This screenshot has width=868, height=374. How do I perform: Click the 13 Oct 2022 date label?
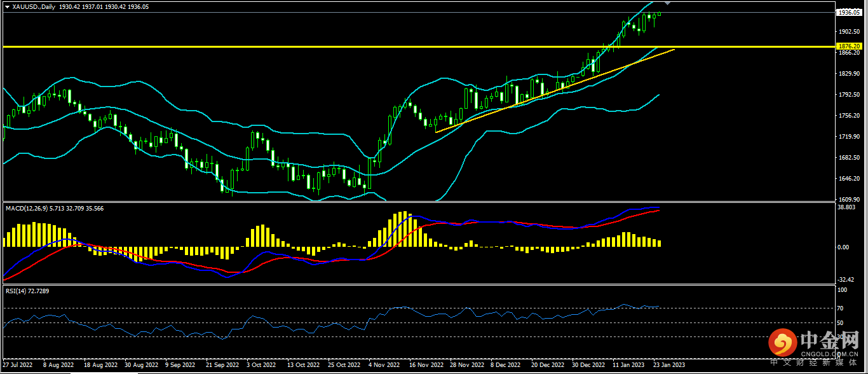tap(304, 365)
